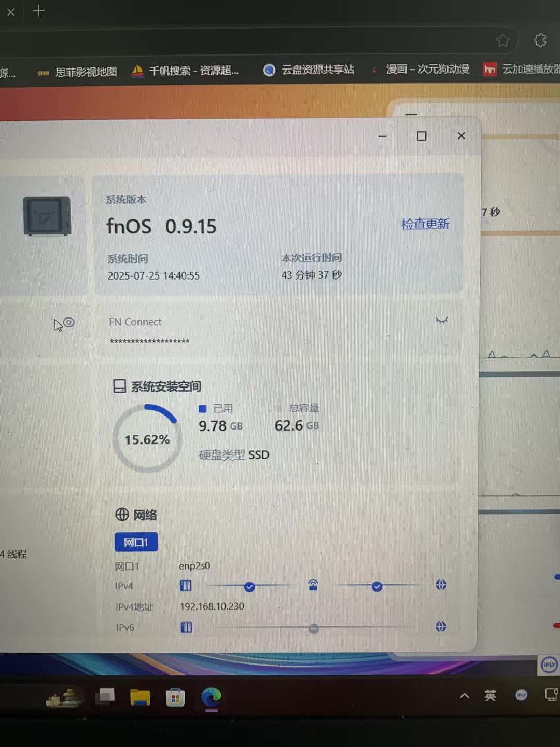Viewport: 560px width, 747px height.
Task: Select the 网口1 network tab
Action: 136,542
